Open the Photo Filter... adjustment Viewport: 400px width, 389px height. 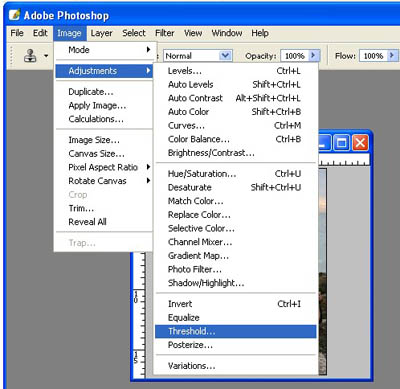click(236, 270)
